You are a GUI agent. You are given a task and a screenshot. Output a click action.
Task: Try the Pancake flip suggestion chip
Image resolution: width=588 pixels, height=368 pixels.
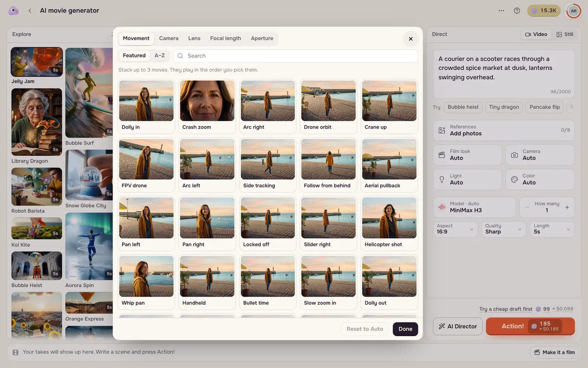tap(545, 107)
